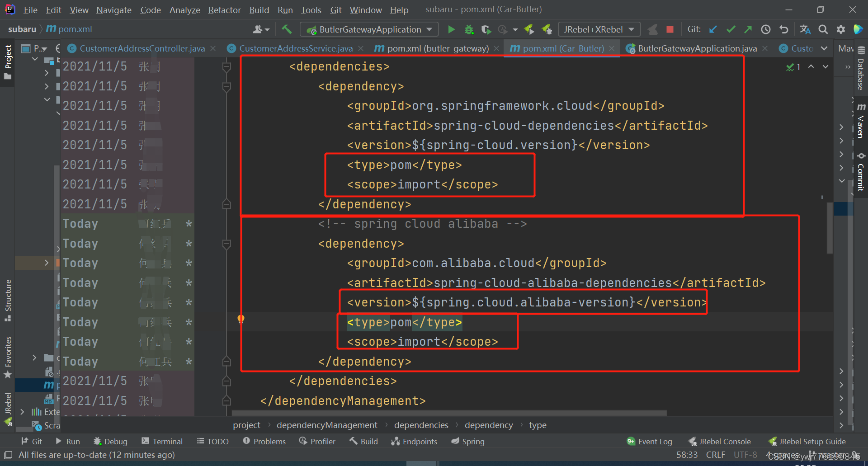Image resolution: width=868 pixels, height=466 pixels.
Task: Update project from Git
Action: pos(713,29)
